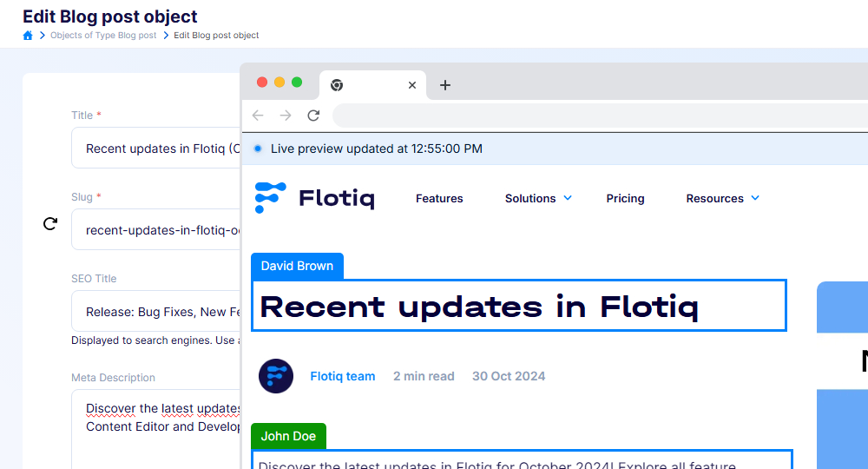Edit the Meta Description text area
This screenshot has width=868, height=469.
coord(156,429)
